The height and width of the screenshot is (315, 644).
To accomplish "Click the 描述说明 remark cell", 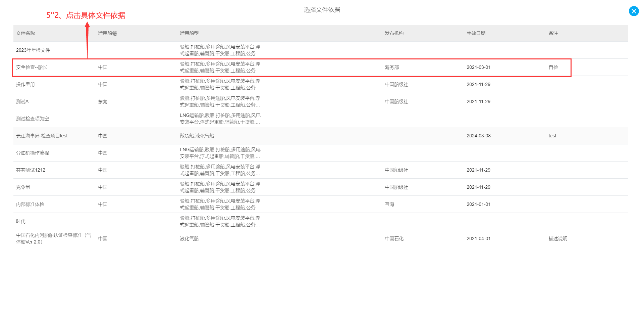I will [558, 238].
